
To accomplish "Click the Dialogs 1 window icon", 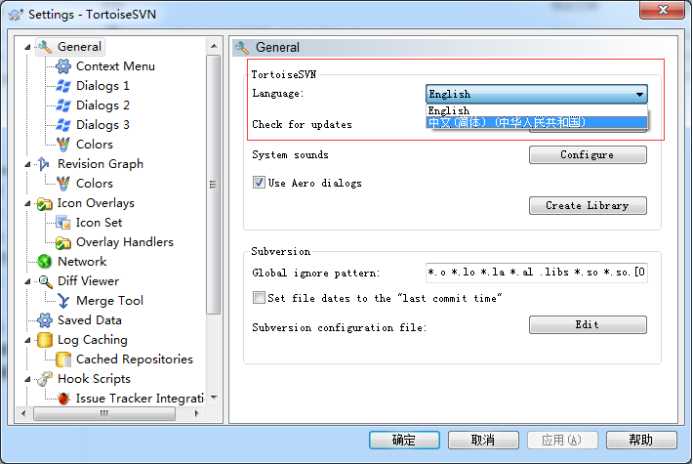I will (63, 86).
